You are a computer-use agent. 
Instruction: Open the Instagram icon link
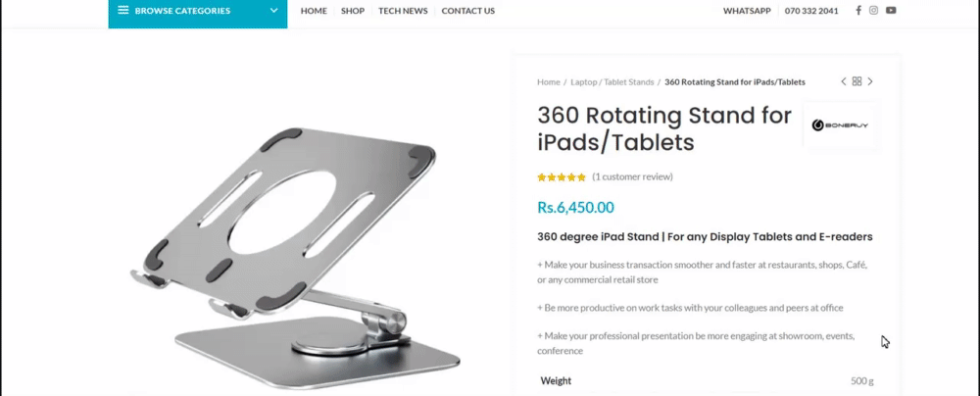(x=874, y=10)
